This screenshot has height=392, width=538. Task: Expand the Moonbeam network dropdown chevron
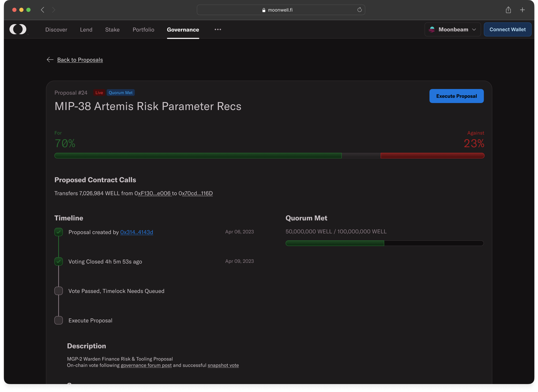[x=474, y=29]
